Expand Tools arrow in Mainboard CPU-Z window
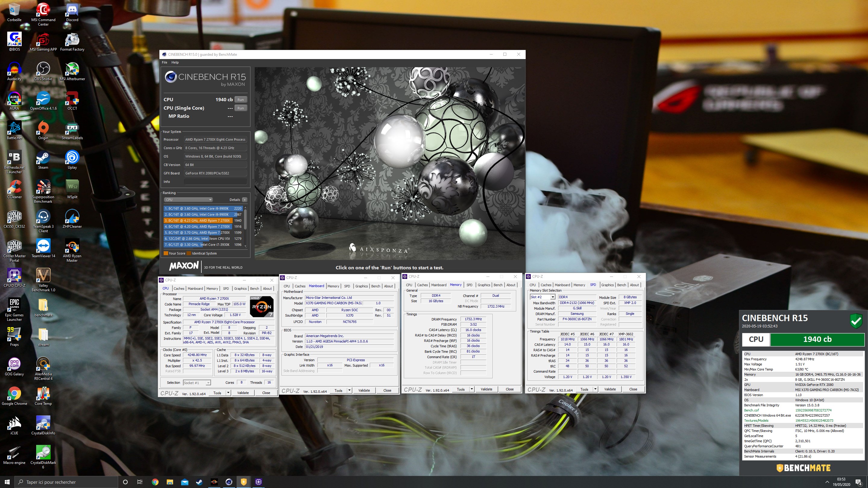Screen dimensions: 868x488 pyautogui.click(x=349, y=390)
